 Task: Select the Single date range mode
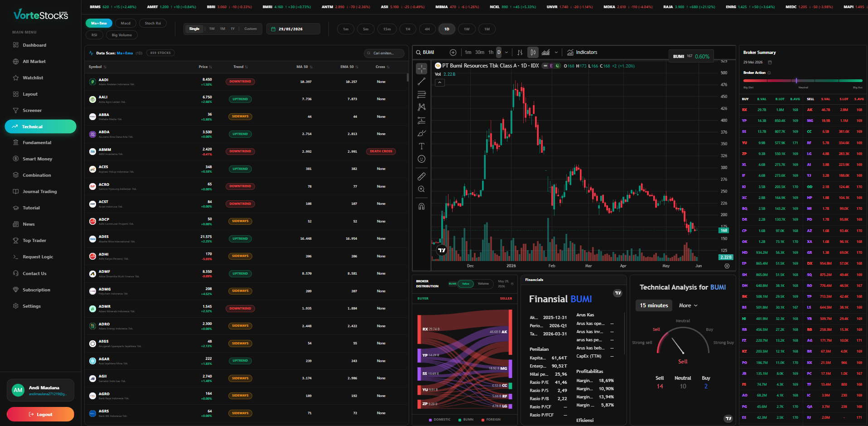coord(194,29)
